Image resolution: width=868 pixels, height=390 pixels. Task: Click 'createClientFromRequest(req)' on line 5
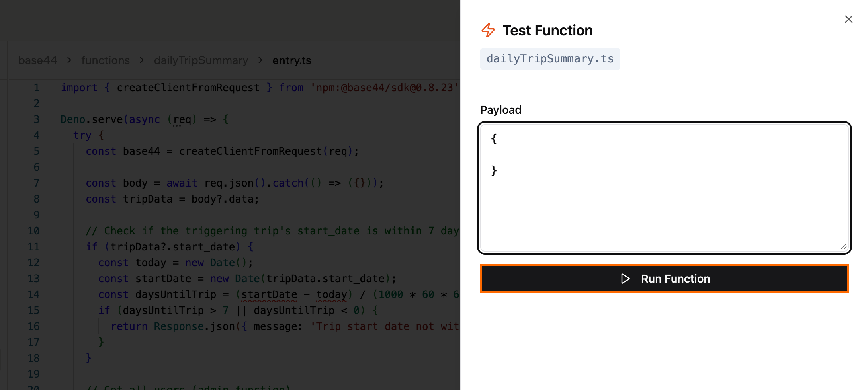[266, 151]
